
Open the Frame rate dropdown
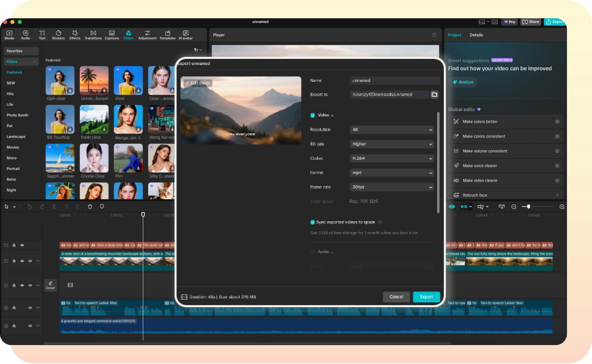coord(391,187)
